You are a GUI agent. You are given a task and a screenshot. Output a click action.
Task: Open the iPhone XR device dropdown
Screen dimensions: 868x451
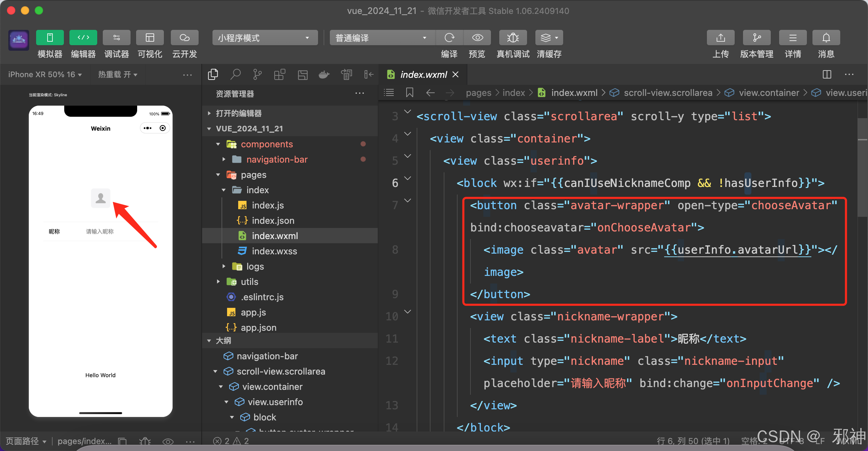[x=45, y=74]
